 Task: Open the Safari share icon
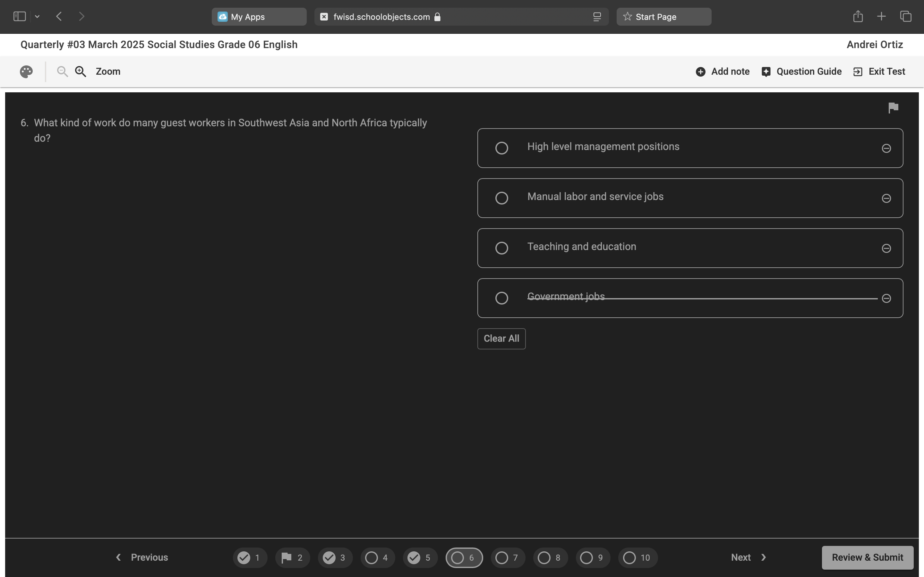(x=858, y=16)
